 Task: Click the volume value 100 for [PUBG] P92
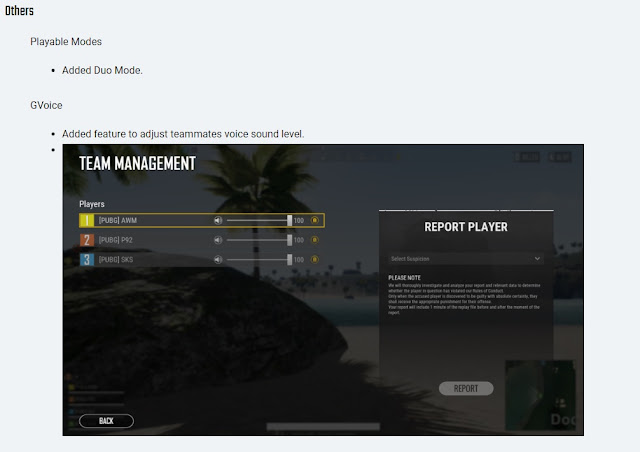point(299,240)
